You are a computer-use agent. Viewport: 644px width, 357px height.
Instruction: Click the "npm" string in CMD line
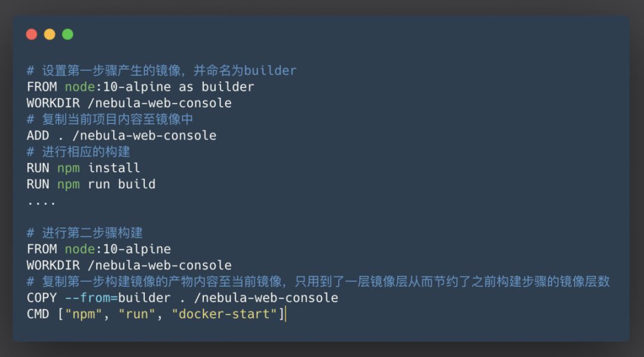tap(83, 314)
